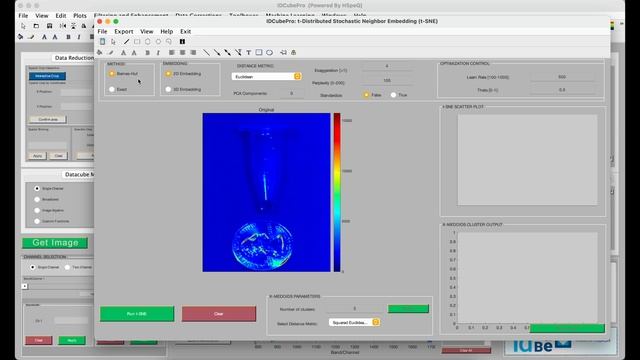Open the Edit menu in main IDCubePro window
640x360 pixels.
pyautogui.click(x=61, y=16)
